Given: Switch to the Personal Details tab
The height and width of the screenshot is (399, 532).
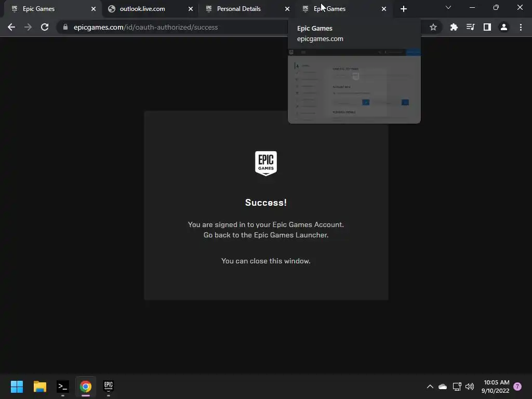Looking at the screenshot, I should coord(247,9).
